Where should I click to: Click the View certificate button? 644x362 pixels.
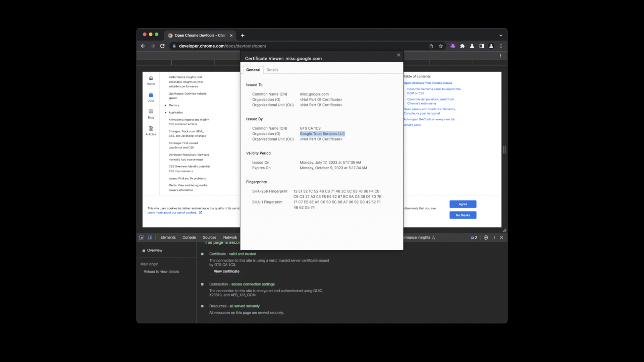[226, 271]
